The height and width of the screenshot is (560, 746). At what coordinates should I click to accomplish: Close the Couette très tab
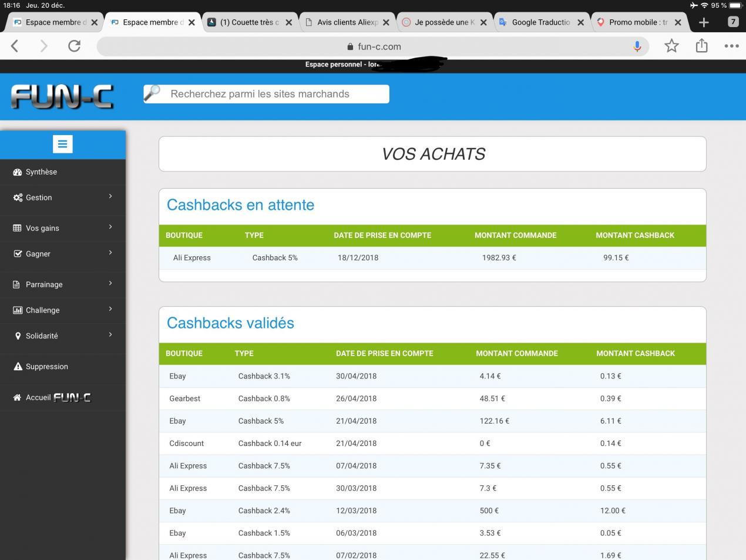click(288, 22)
